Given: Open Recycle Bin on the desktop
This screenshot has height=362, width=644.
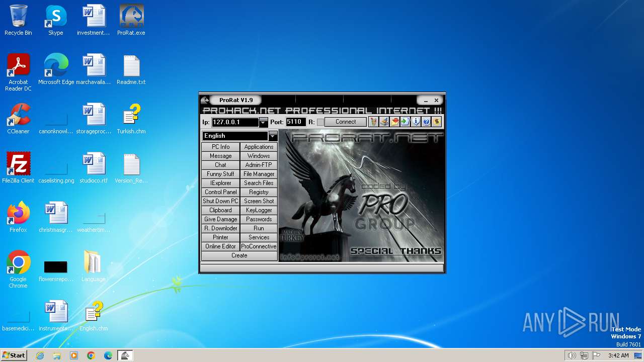Looking at the screenshot, I should (18, 21).
